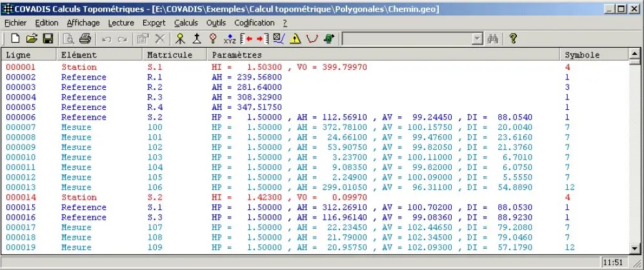Click the scrollbar down arrow
Image resolution: width=644 pixels, height=270 pixels.
coord(635,248)
